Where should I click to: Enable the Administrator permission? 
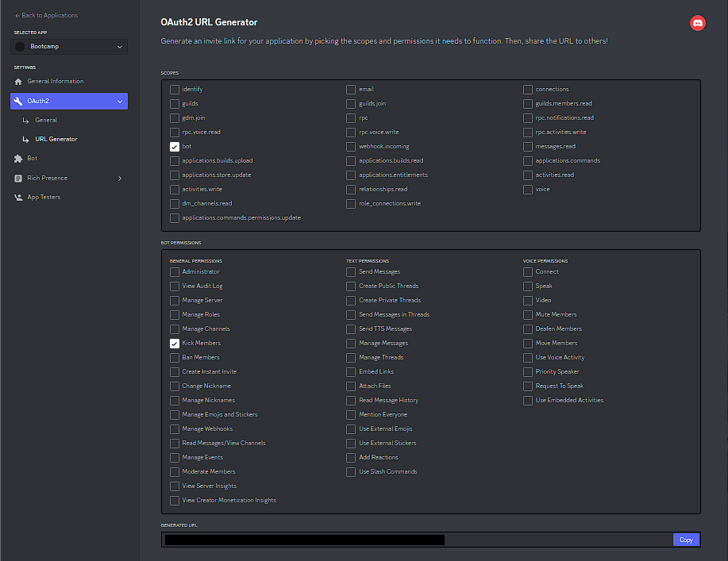[175, 272]
